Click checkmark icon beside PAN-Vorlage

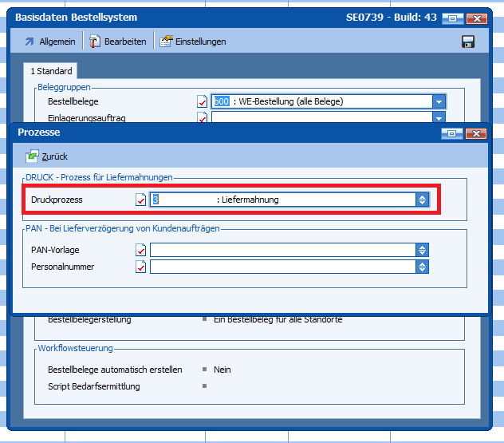[x=141, y=251]
